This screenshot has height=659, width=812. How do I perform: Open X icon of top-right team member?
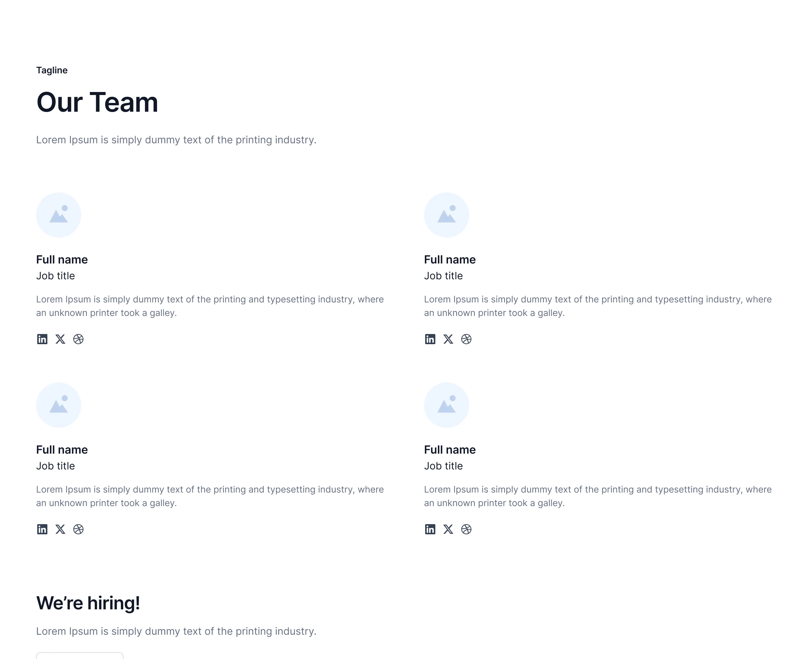tap(448, 339)
